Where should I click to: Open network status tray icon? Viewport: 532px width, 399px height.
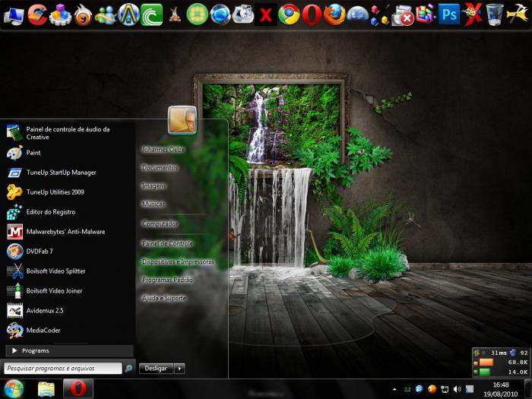[x=445, y=389]
